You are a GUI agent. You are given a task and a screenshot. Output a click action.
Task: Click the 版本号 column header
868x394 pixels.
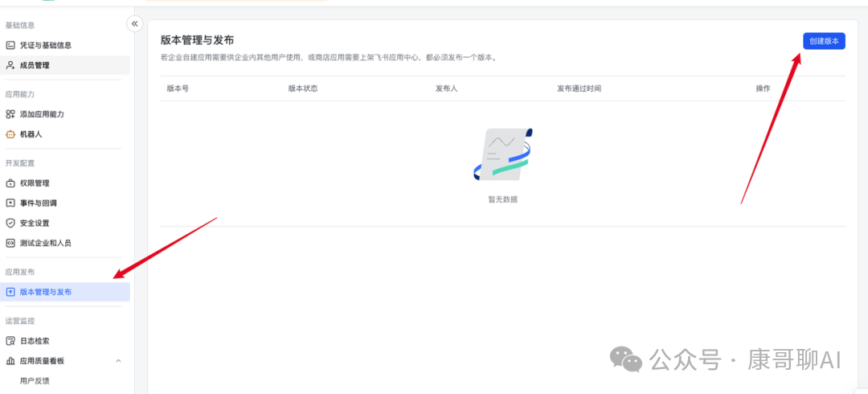click(x=178, y=88)
